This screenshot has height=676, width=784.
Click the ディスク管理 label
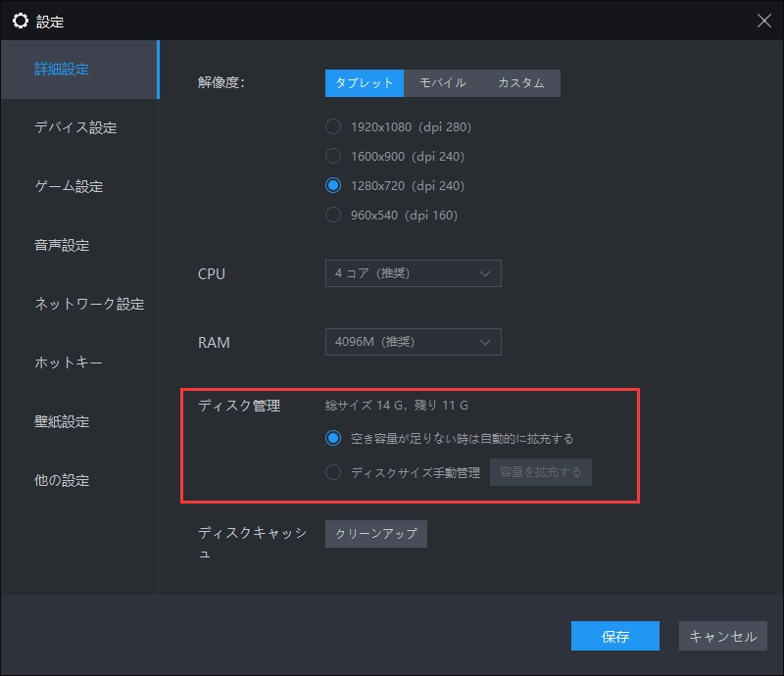239,406
